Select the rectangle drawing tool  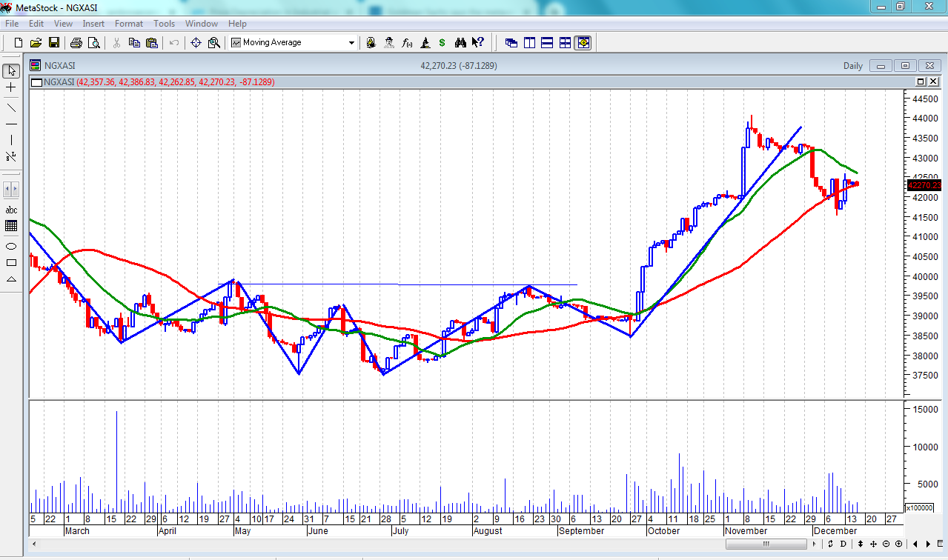click(11, 262)
